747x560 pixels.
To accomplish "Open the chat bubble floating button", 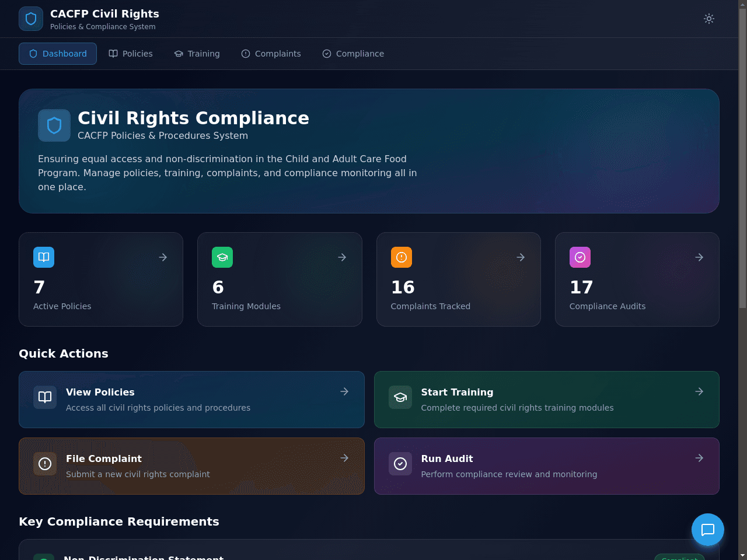I will [x=708, y=530].
